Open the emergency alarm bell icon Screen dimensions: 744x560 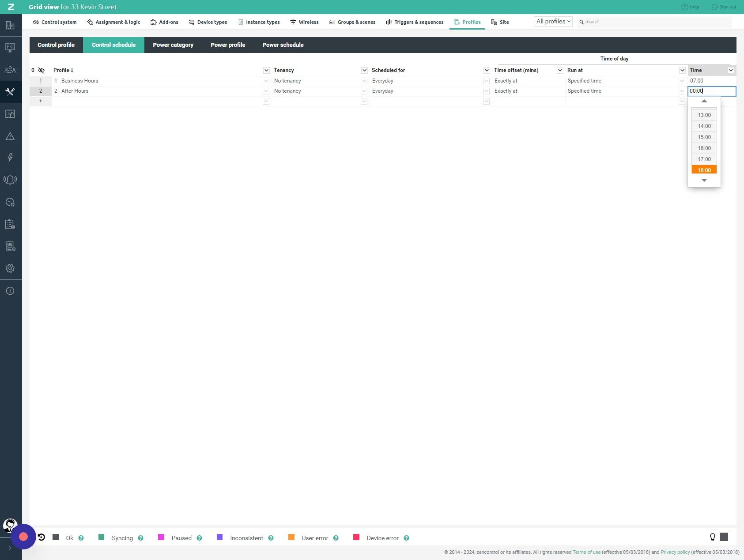coord(10,180)
